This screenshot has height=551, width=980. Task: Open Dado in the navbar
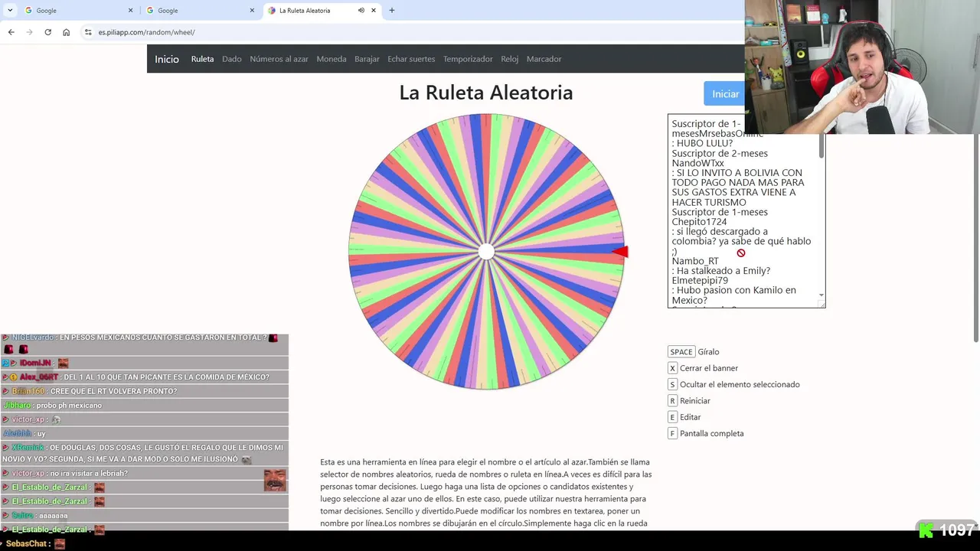232,59
